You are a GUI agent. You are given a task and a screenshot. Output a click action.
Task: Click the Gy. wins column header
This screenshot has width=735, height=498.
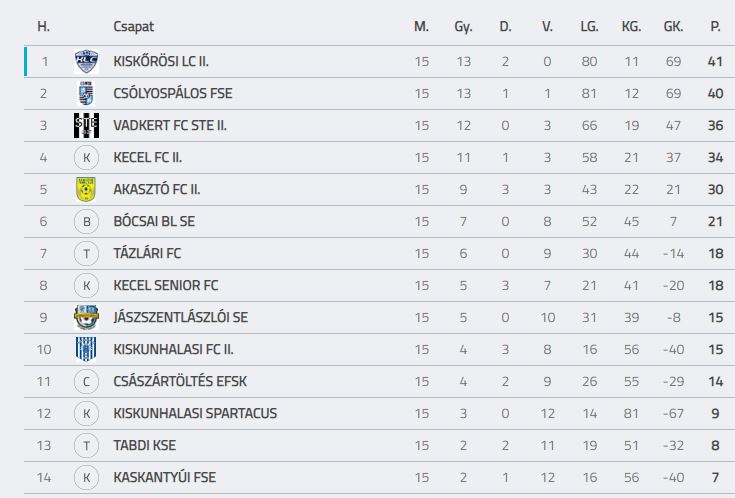[x=463, y=27]
